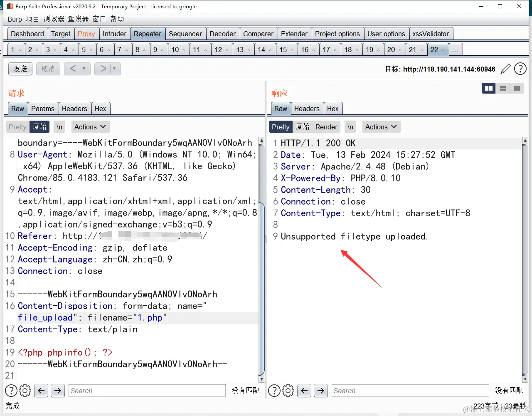The width and height of the screenshot is (532, 416).
Task: Open the User options tab
Action: tap(386, 34)
